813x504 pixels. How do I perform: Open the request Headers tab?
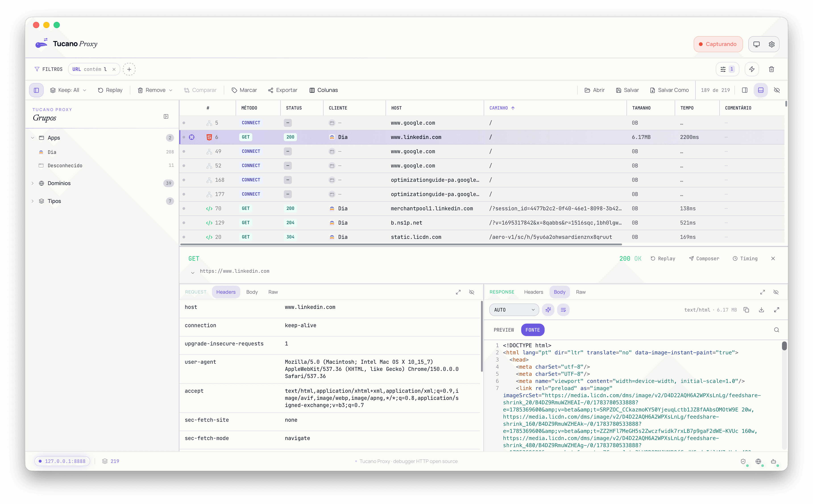click(x=226, y=292)
